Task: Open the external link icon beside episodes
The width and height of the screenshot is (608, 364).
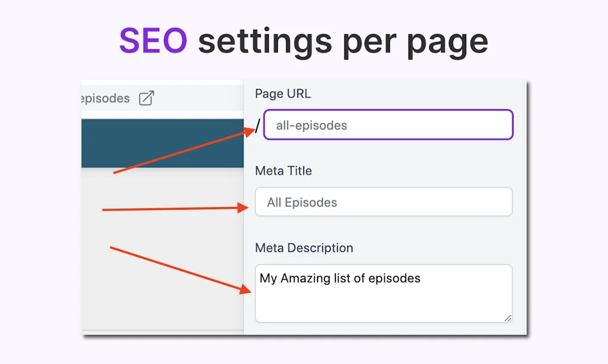Action: click(146, 99)
